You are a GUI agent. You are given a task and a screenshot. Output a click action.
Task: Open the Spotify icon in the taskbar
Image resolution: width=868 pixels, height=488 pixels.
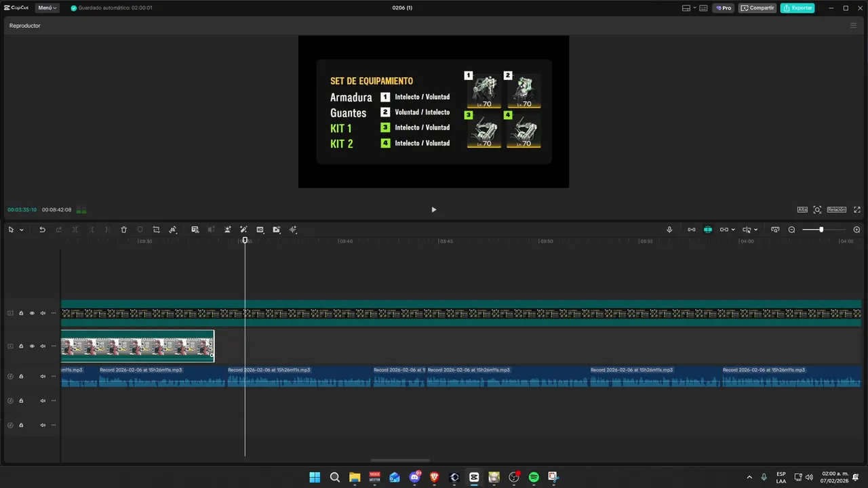click(534, 477)
